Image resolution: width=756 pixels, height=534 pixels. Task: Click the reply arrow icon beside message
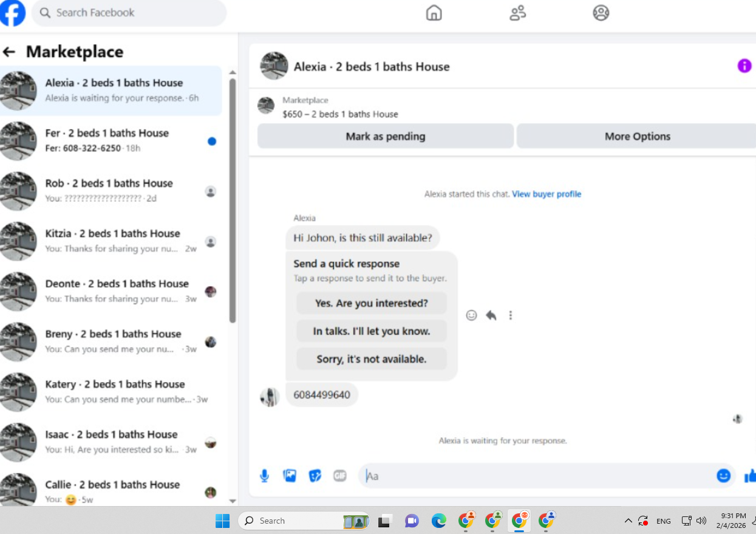click(x=491, y=315)
